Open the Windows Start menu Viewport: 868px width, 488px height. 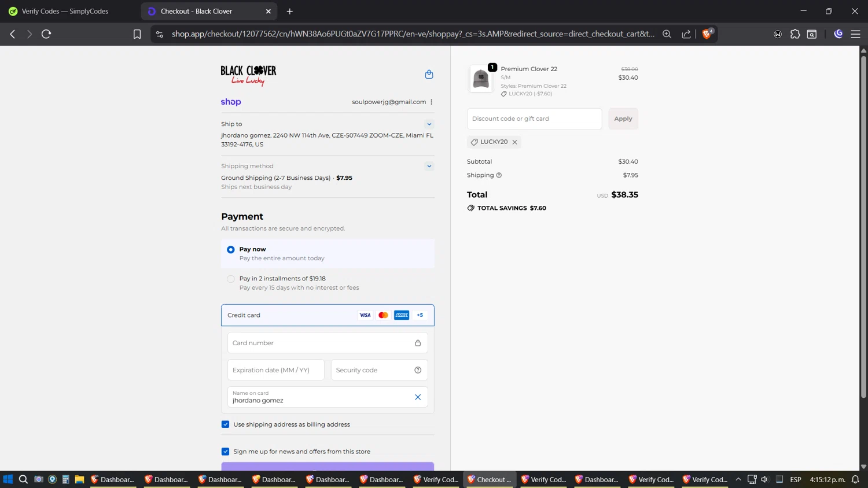pos(8,479)
